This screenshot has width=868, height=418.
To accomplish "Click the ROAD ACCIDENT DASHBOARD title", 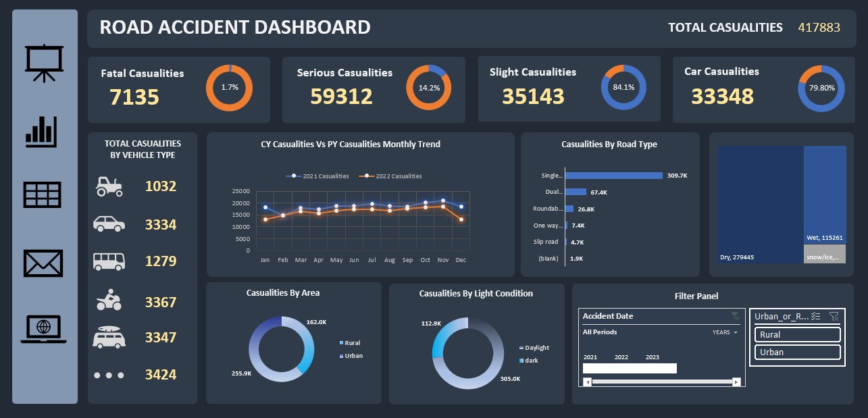I will (235, 28).
